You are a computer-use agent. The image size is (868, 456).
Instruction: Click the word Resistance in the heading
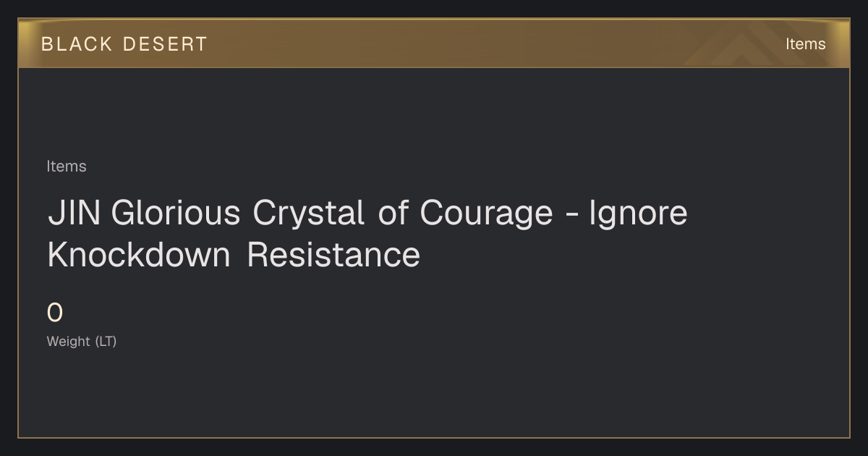coord(333,255)
